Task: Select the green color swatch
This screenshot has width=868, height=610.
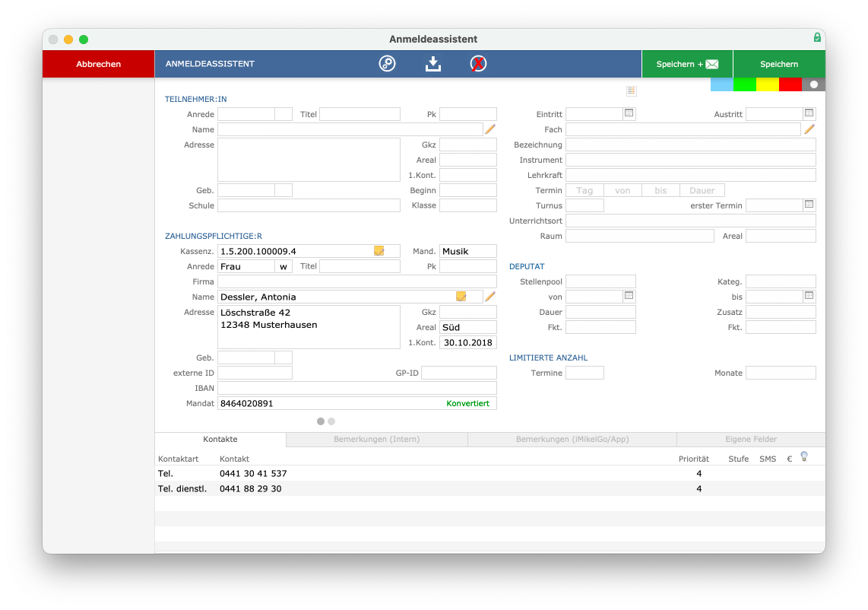Action: click(x=745, y=84)
